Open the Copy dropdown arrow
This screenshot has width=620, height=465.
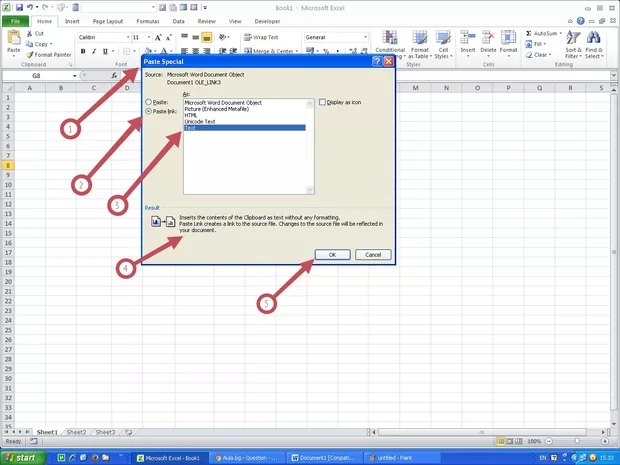(51, 44)
